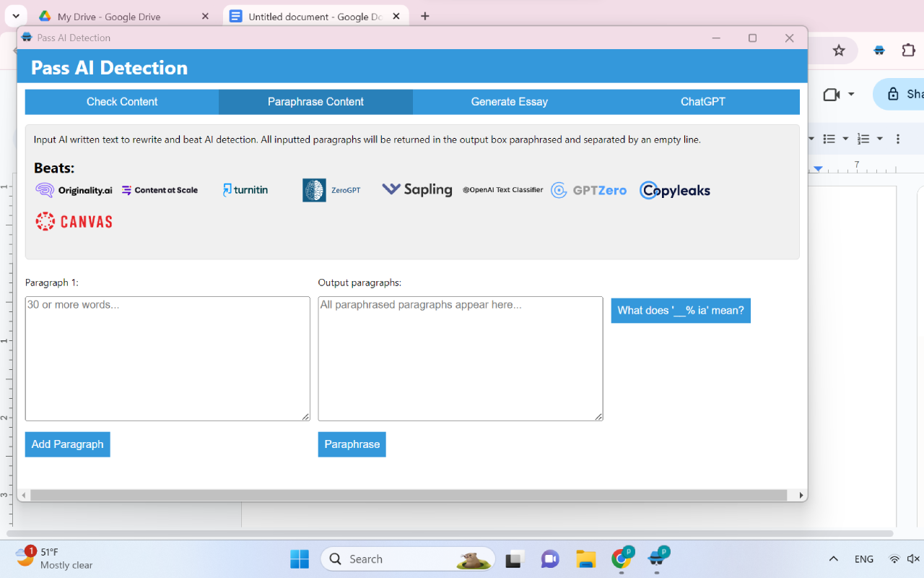The height and width of the screenshot is (578, 924).
Task: Click the Paraphrase button
Action: 352,444
